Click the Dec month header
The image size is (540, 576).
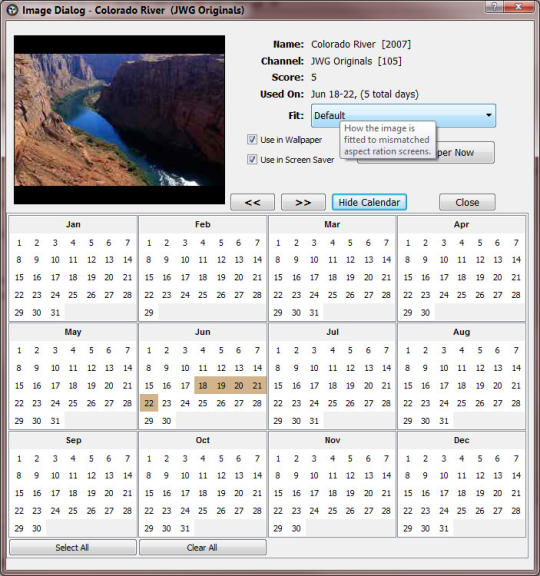point(461,440)
